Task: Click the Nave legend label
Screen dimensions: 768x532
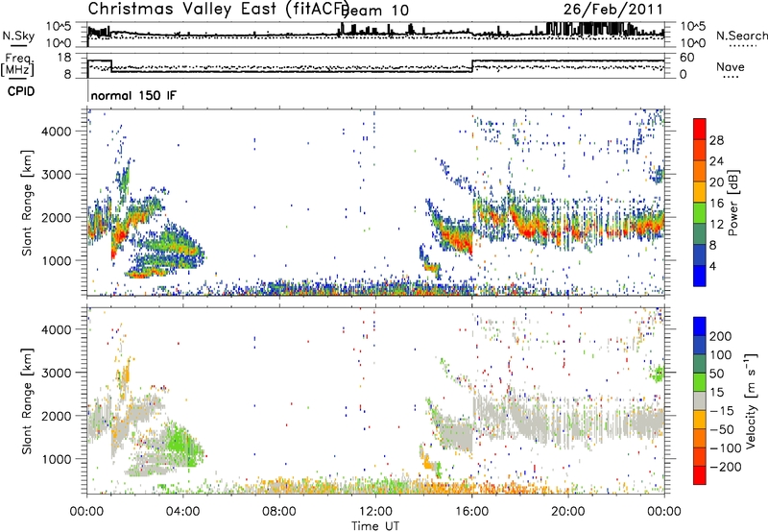Action: click(730, 67)
